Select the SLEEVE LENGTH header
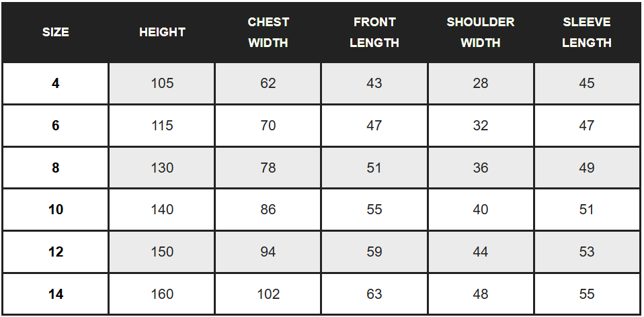 [586, 32]
